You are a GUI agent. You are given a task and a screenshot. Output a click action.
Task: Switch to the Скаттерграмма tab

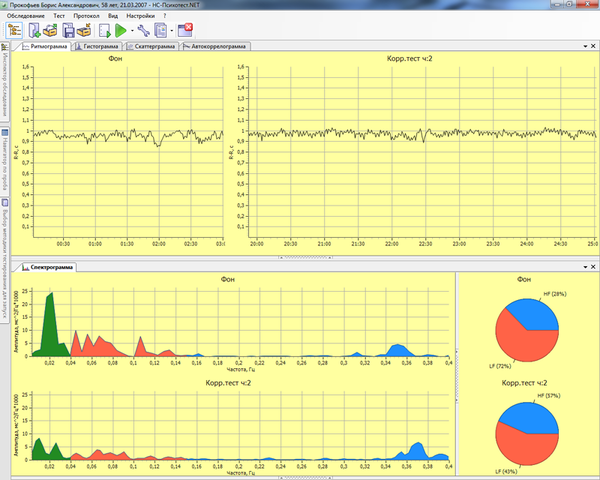[151, 46]
